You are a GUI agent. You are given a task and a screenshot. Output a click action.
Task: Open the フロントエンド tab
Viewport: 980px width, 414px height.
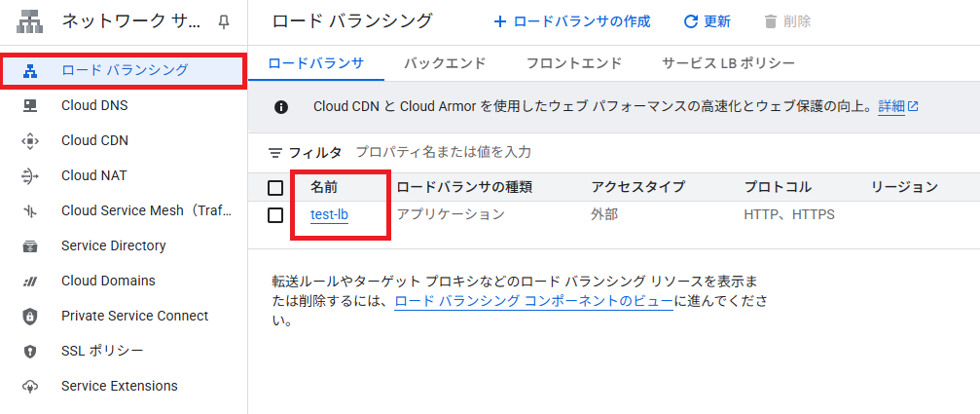point(574,63)
